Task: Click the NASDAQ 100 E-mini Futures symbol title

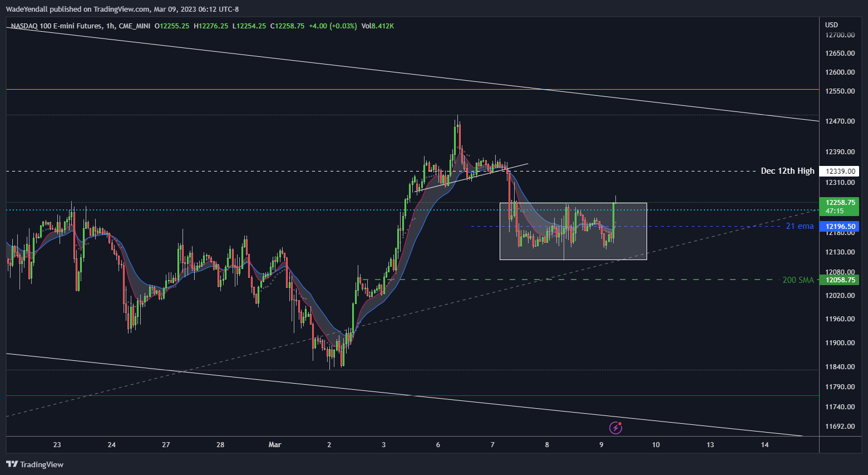Action: [x=56, y=26]
